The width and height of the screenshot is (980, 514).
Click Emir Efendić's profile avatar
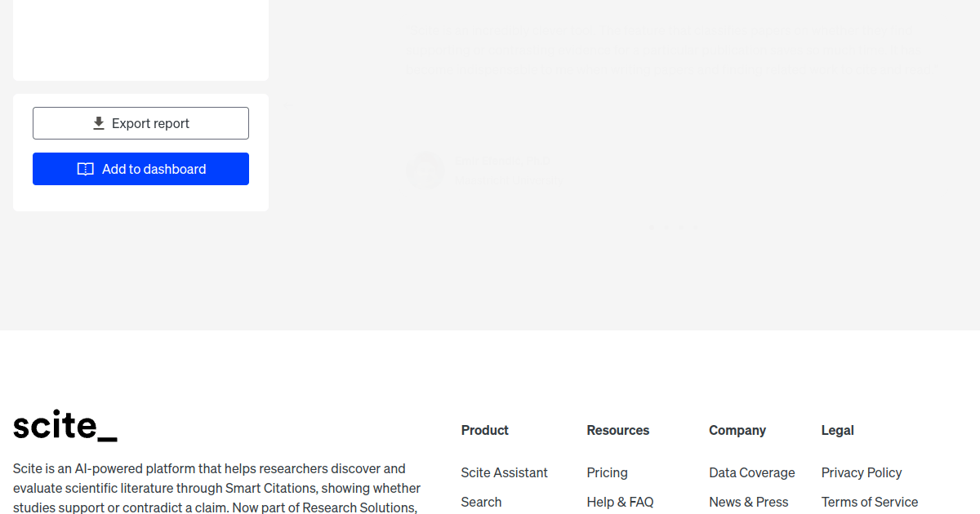(425, 169)
